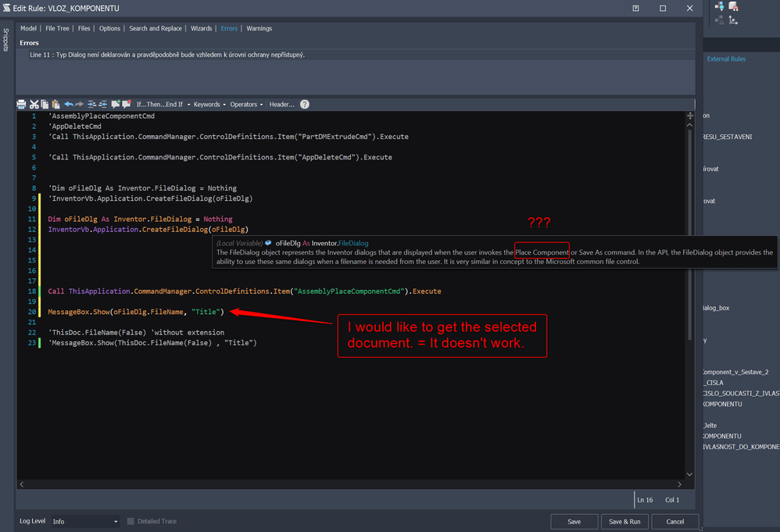This screenshot has width=780, height=532.
Task: Click the Uncomment selected lines icon
Action: pos(127,105)
